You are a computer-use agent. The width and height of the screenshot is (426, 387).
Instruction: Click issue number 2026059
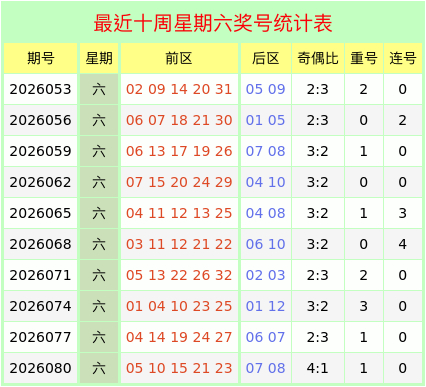pyautogui.click(x=41, y=151)
